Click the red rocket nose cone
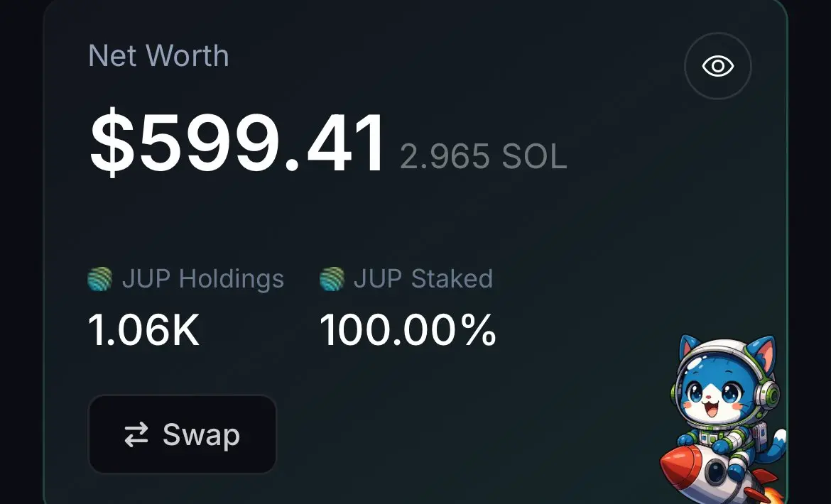This screenshot has width=831, height=504. 680,464
